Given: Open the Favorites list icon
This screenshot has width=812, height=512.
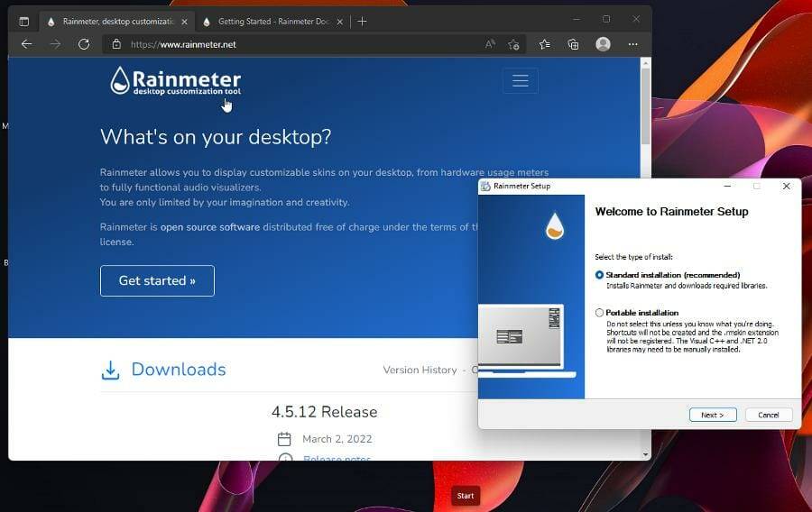Looking at the screenshot, I should click(x=544, y=44).
